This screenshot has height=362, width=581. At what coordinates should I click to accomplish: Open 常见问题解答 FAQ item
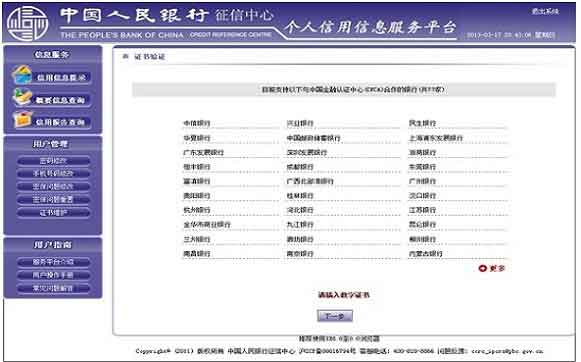tap(53, 288)
